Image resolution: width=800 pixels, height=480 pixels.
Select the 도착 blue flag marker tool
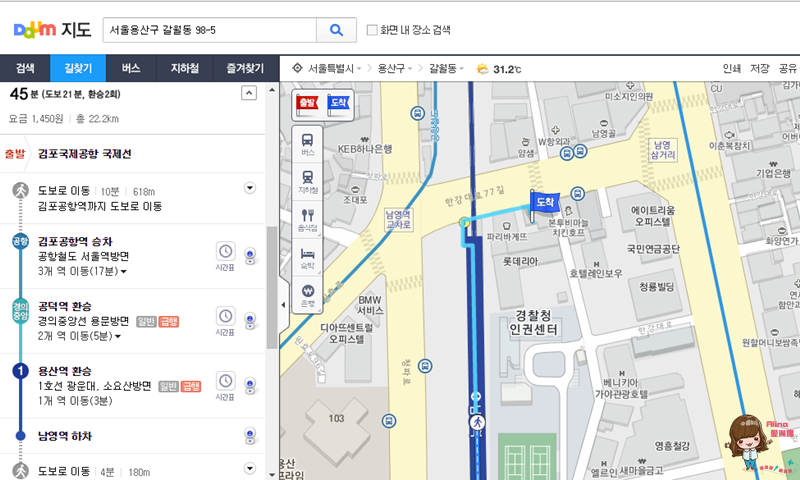point(338,104)
